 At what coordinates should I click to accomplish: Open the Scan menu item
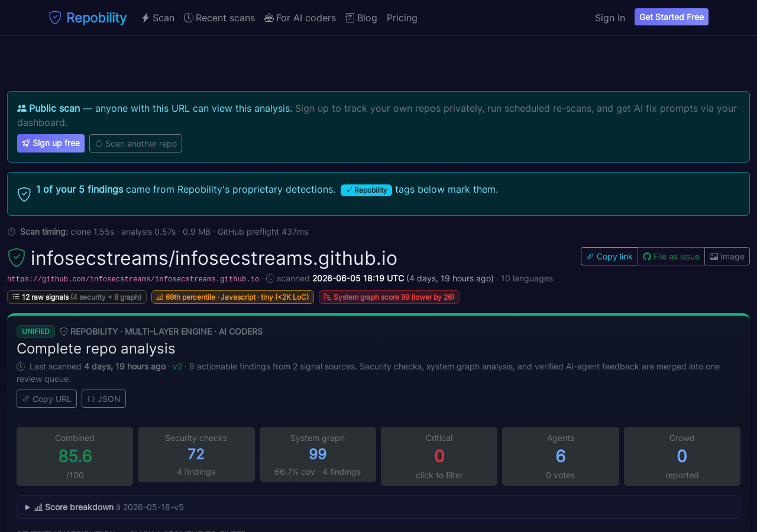click(x=158, y=18)
